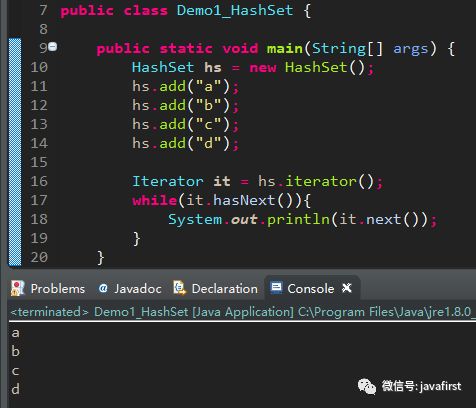Click the hs.add("d") statement

pos(185,144)
